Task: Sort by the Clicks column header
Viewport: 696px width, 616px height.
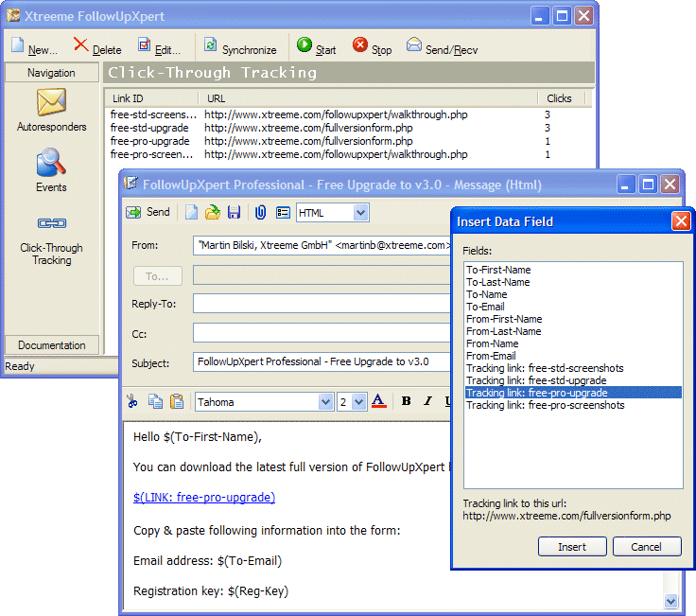Action: 561,98
